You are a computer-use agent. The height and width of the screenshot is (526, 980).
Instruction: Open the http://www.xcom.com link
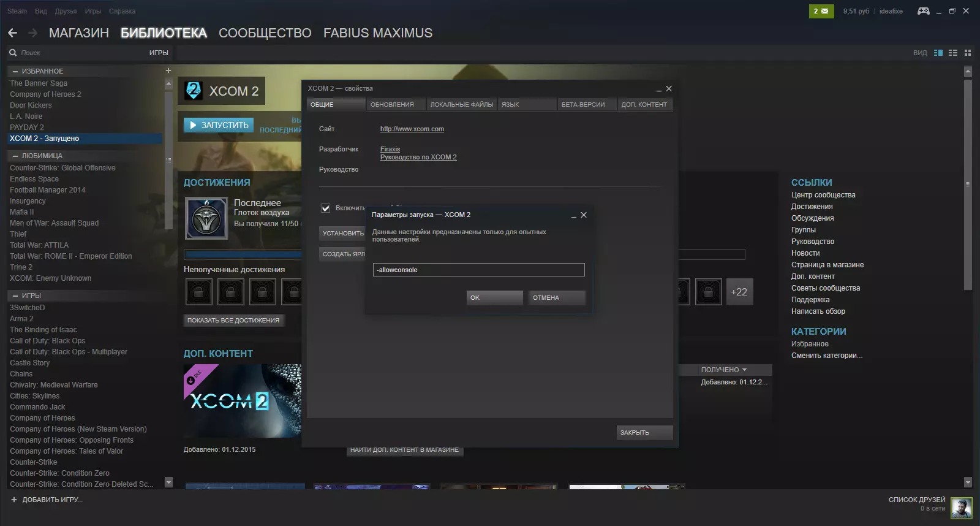(412, 129)
